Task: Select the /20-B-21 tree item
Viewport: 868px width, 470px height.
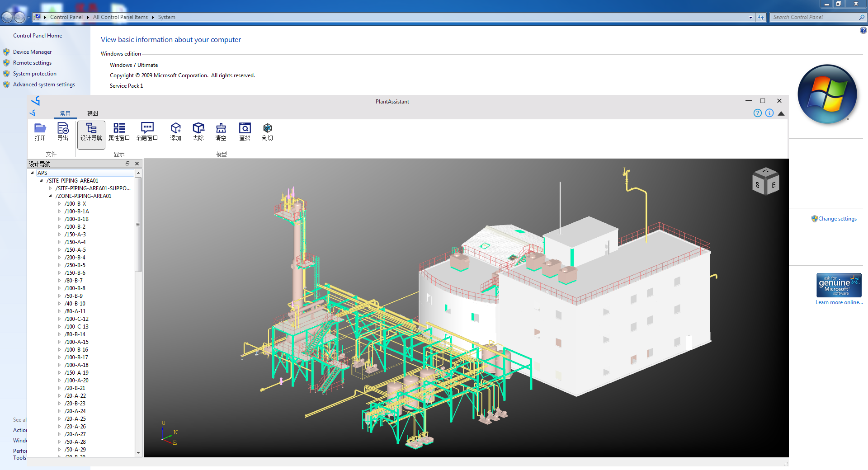Action: (75, 388)
